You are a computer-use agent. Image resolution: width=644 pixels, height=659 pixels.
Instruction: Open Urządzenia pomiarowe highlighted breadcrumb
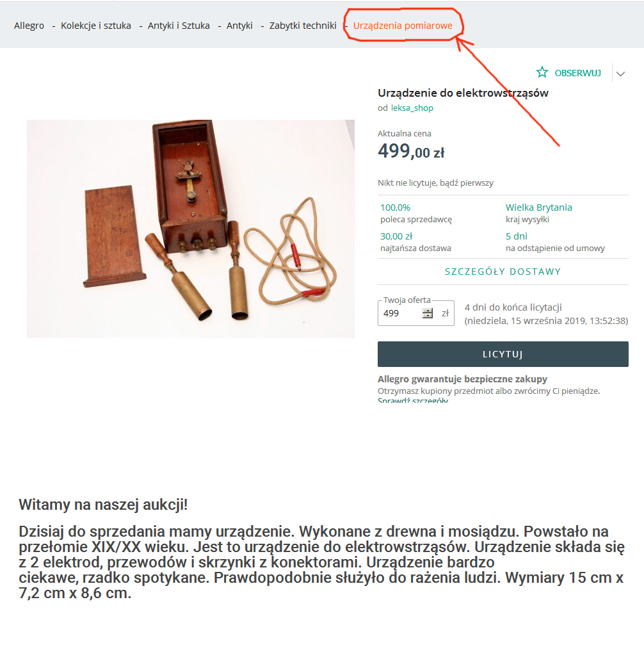pos(403,26)
